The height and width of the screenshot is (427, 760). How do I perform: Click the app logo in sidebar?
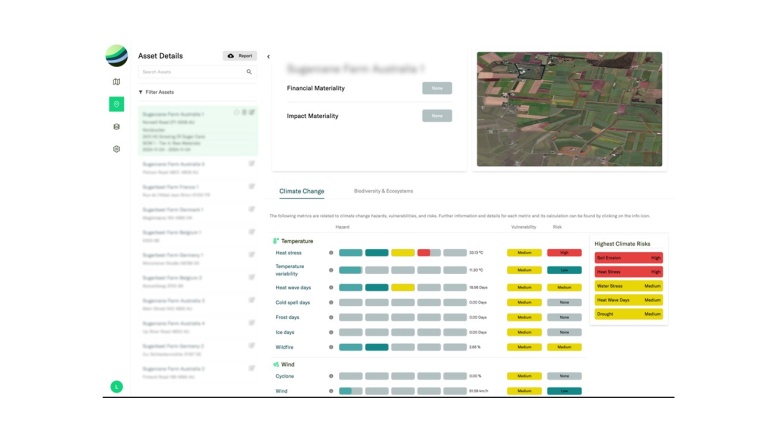[117, 56]
